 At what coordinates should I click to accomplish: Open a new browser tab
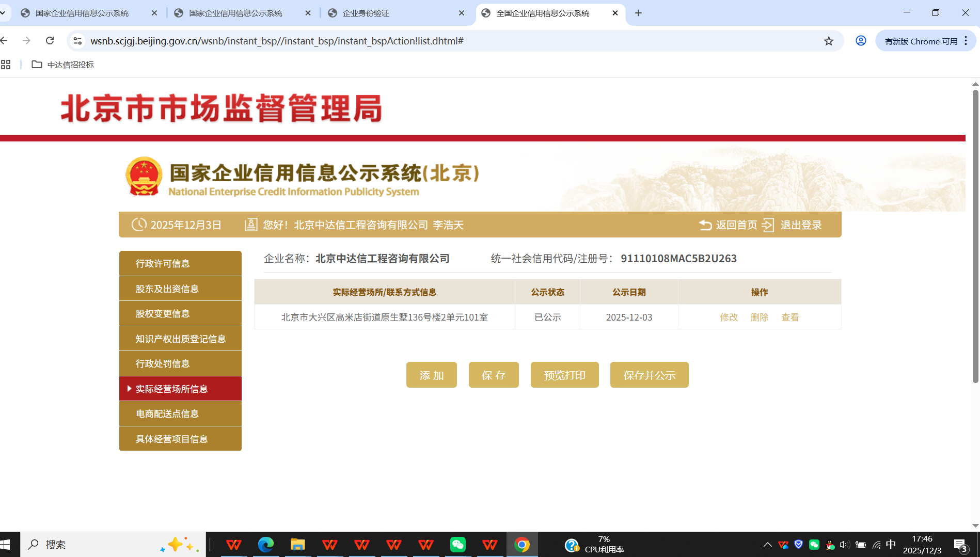[639, 13]
